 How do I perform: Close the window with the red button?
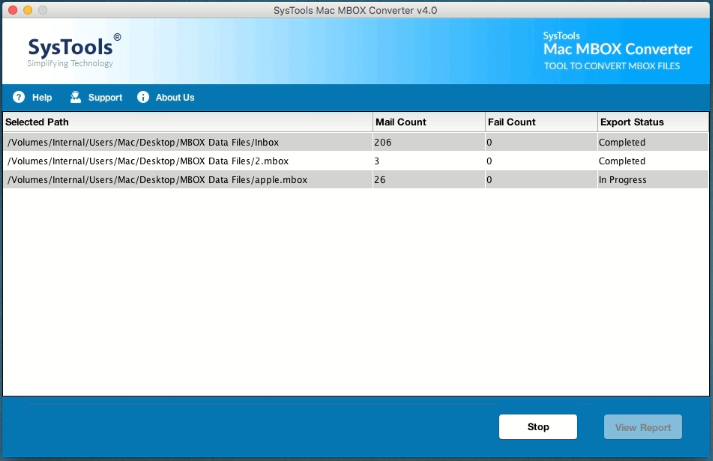13,10
